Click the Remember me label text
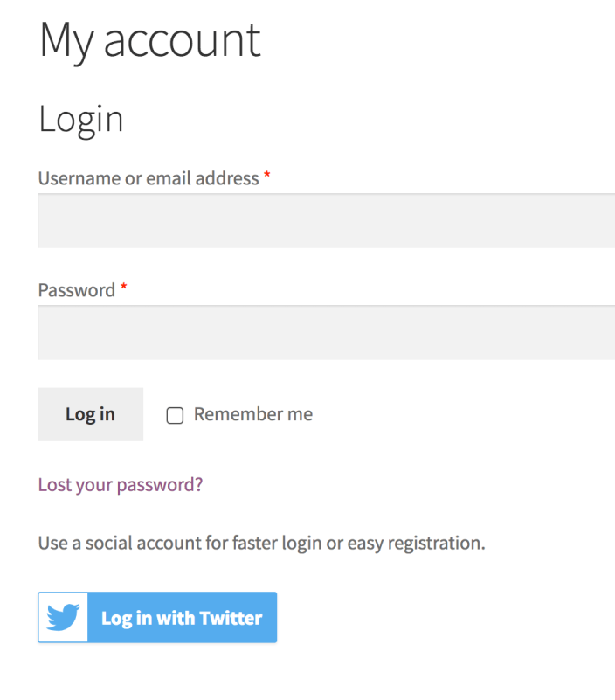The width and height of the screenshot is (615, 700). [252, 414]
